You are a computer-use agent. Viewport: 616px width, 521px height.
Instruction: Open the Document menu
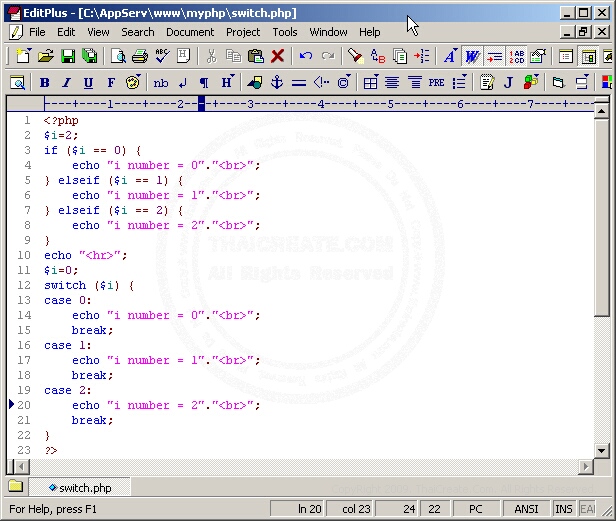[190, 32]
